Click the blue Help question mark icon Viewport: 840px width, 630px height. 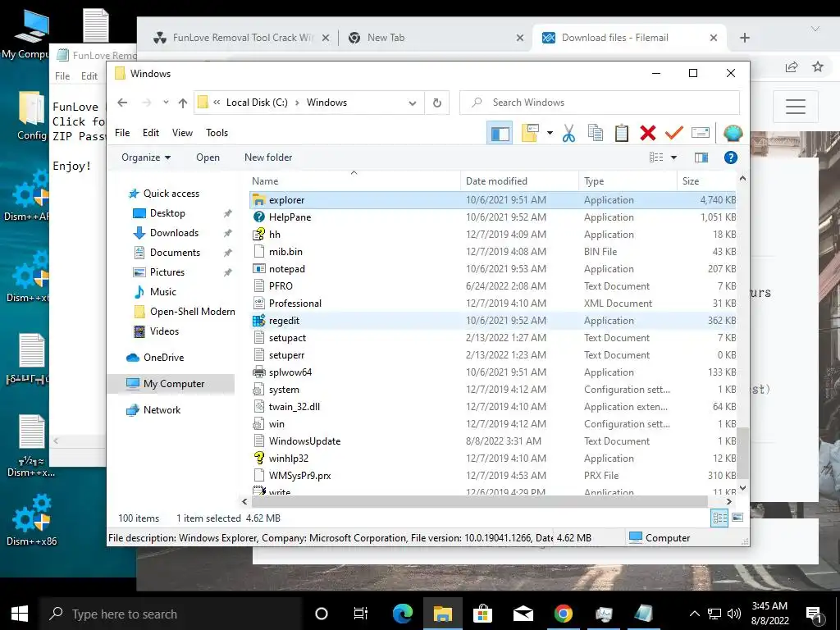pos(731,157)
